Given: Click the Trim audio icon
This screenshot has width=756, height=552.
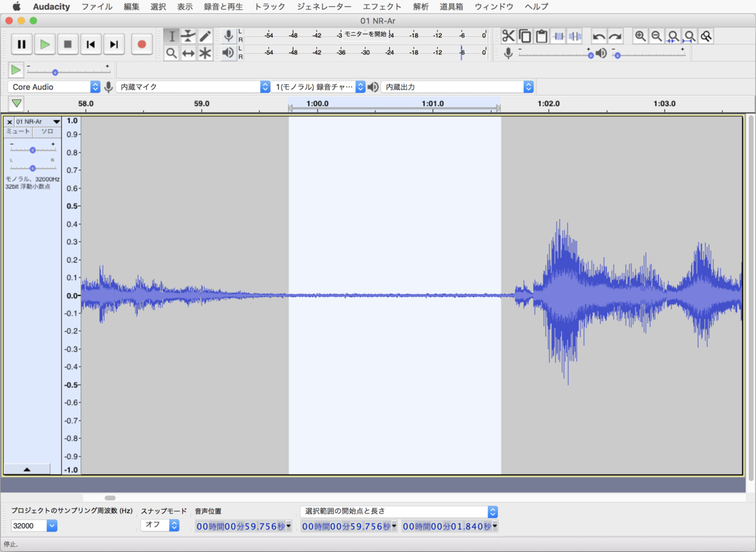Looking at the screenshot, I should [x=558, y=37].
